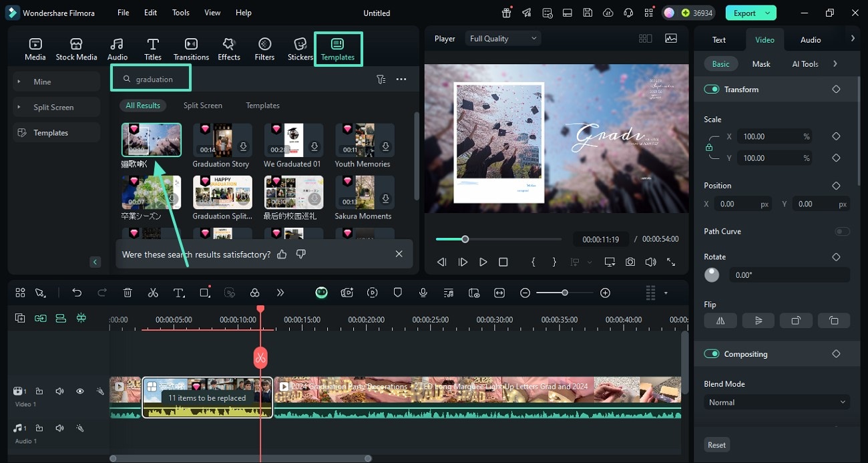The height and width of the screenshot is (463, 868).
Task: Click the timeline zoom slider
Action: pos(565,293)
